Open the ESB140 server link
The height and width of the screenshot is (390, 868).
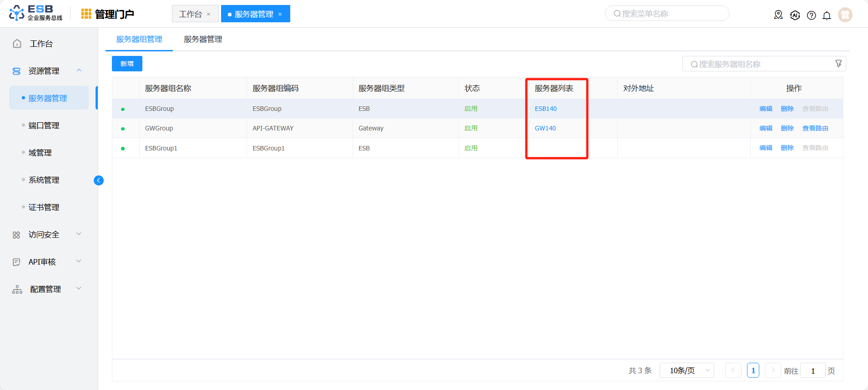[x=545, y=109]
